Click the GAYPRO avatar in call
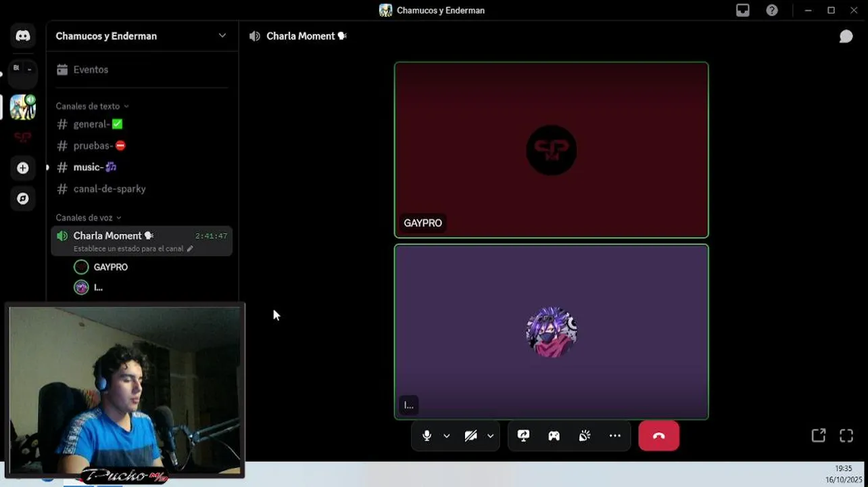 [552, 150]
